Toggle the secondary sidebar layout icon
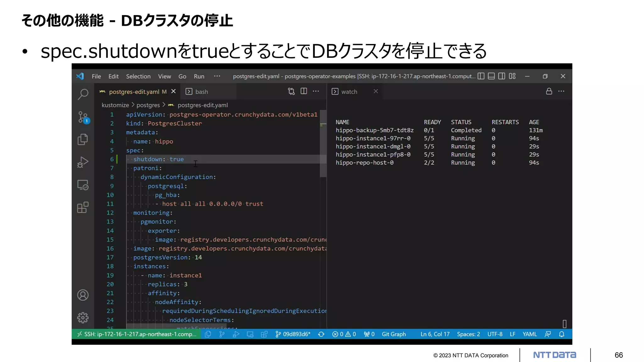644x362 pixels. (x=502, y=76)
